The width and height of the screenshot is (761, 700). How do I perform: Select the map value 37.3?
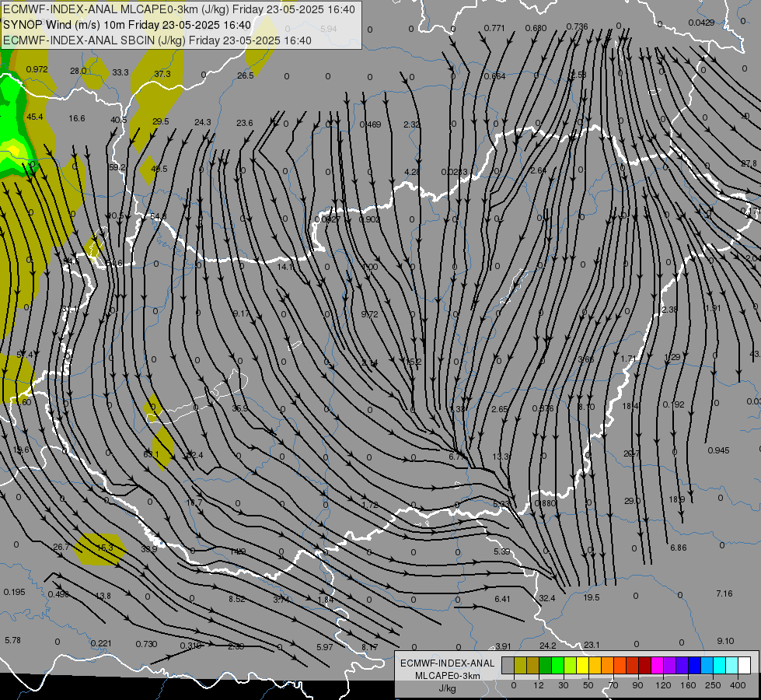[162, 74]
